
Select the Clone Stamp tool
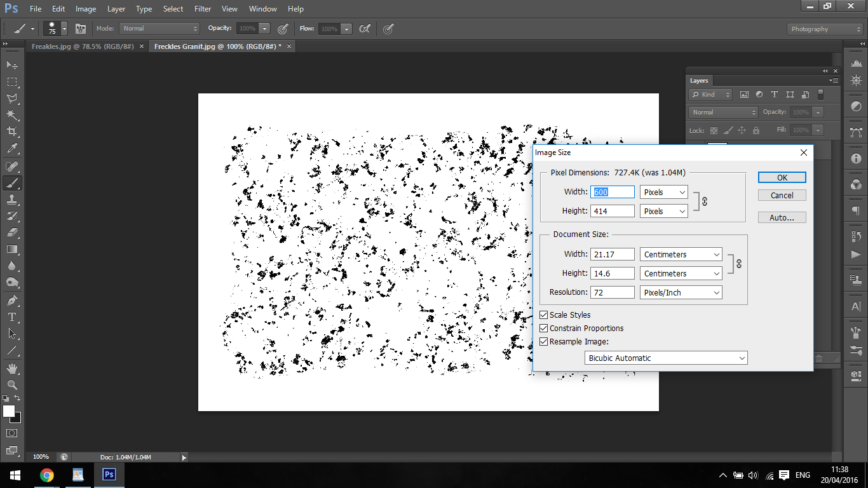point(12,200)
